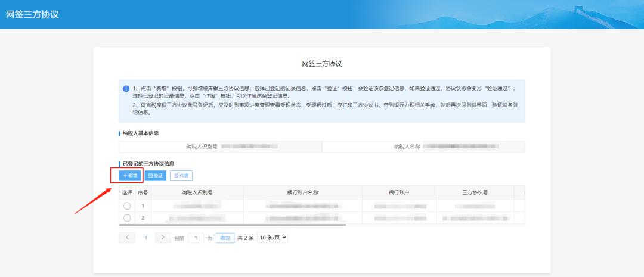Viewport: 644px width, 277px height.
Task: Click the horizontal table scrollbar
Action: tap(233, 225)
